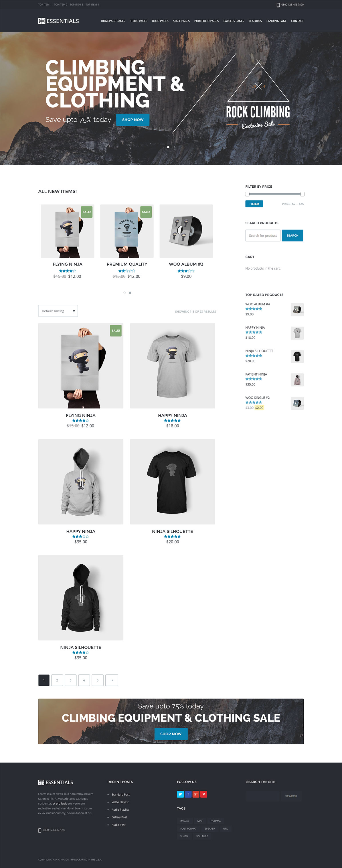Image resolution: width=342 pixels, height=868 pixels.
Task: Select first product carousel dot
Action: (x=124, y=292)
